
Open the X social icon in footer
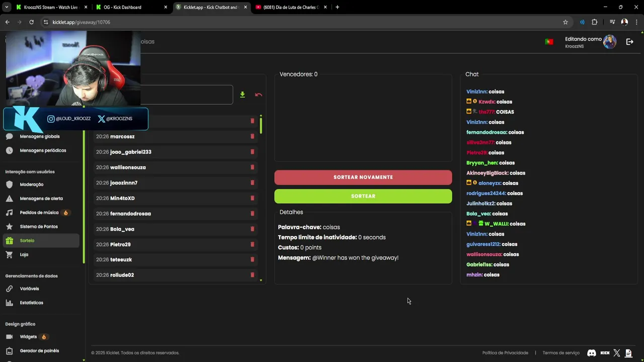(x=617, y=353)
